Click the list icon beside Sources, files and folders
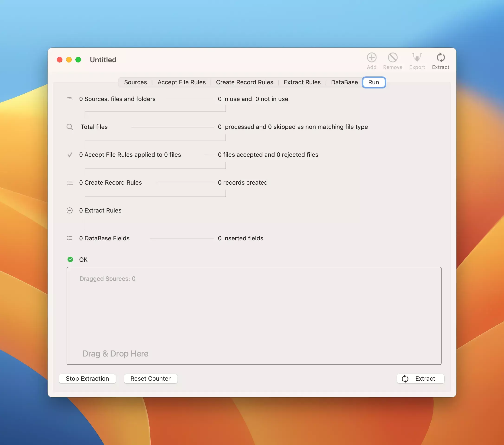 (70, 99)
